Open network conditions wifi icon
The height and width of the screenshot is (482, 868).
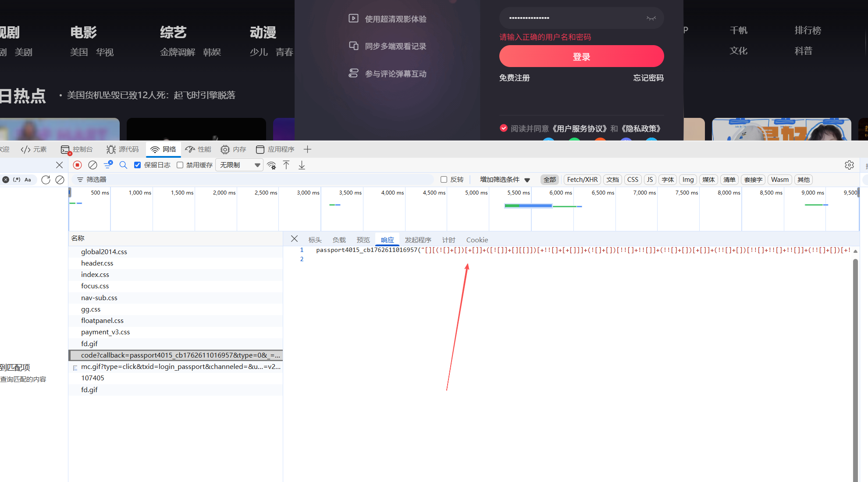click(x=272, y=165)
